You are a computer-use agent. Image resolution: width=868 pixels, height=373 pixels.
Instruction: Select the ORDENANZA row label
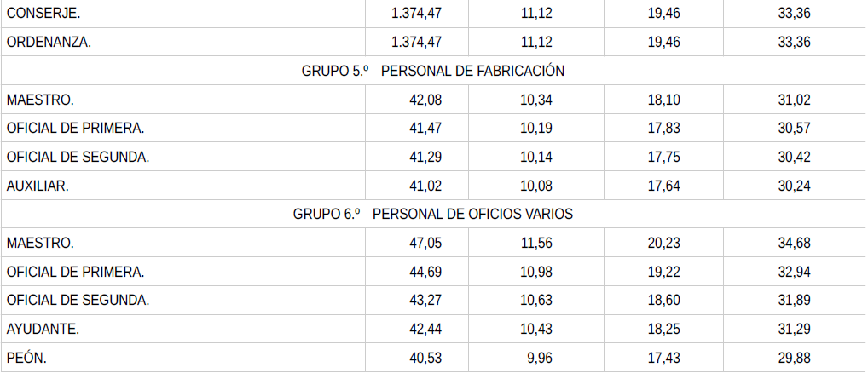47,43
